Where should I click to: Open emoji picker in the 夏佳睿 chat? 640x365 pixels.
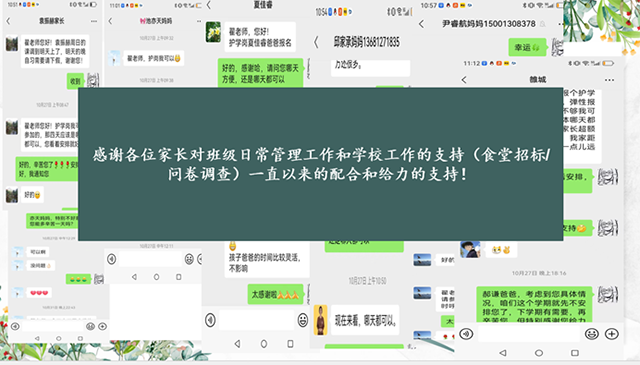(303, 320)
